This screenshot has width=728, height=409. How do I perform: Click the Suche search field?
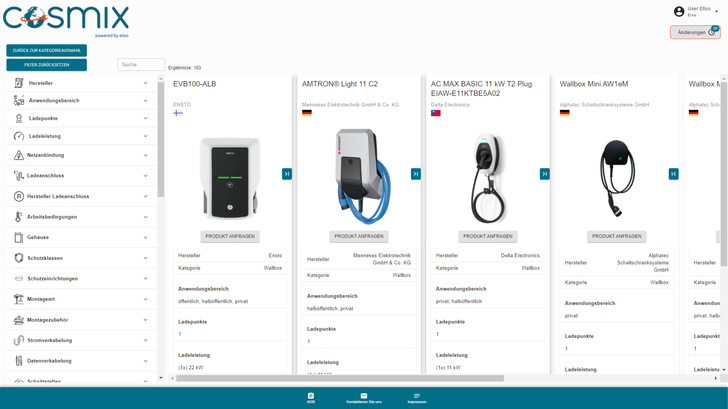[x=140, y=64]
